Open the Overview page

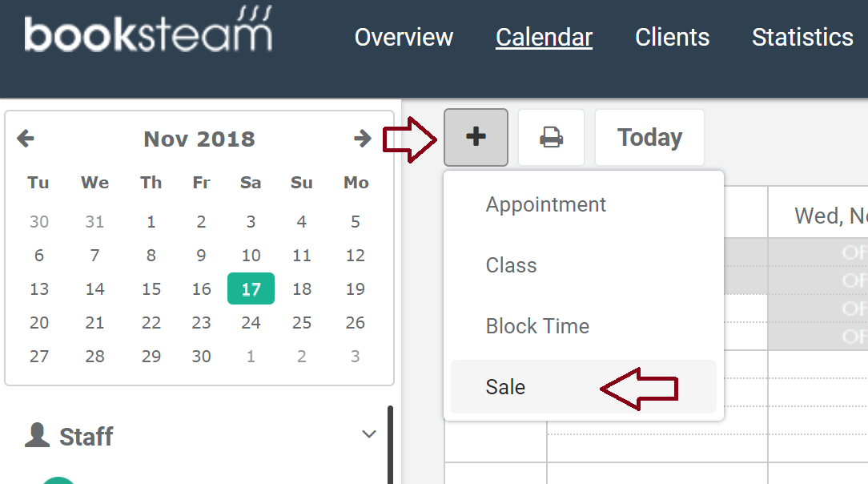[x=404, y=37]
